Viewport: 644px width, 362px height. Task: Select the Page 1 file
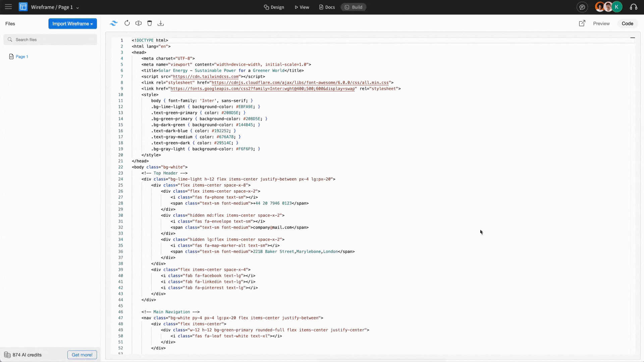click(22, 57)
